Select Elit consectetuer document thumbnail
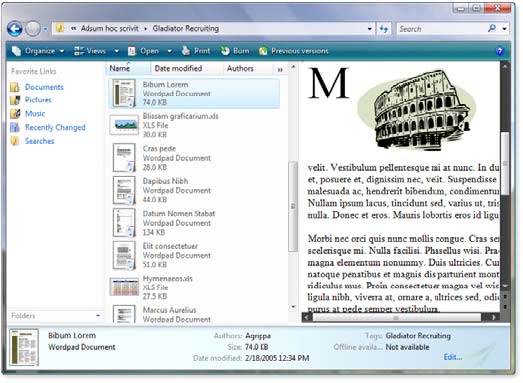Image resolution: width=523 pixels, height=383 pixels. click(124, 255)
